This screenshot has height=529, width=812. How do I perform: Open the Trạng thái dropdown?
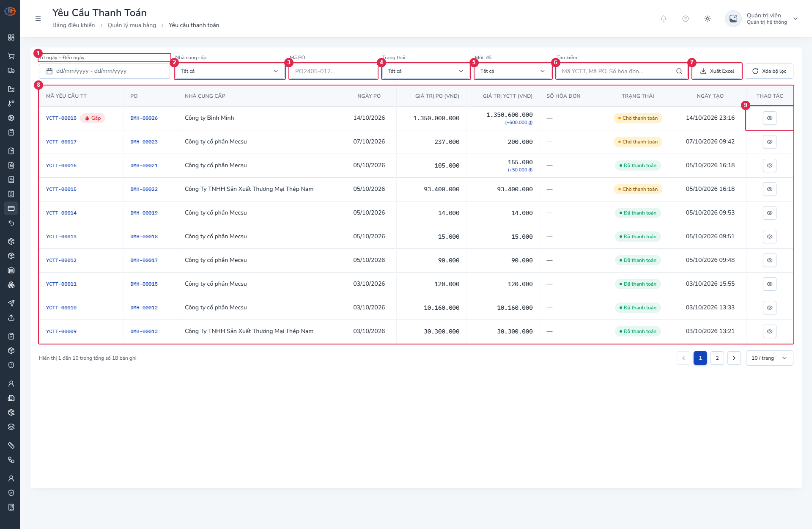point(426,71)
